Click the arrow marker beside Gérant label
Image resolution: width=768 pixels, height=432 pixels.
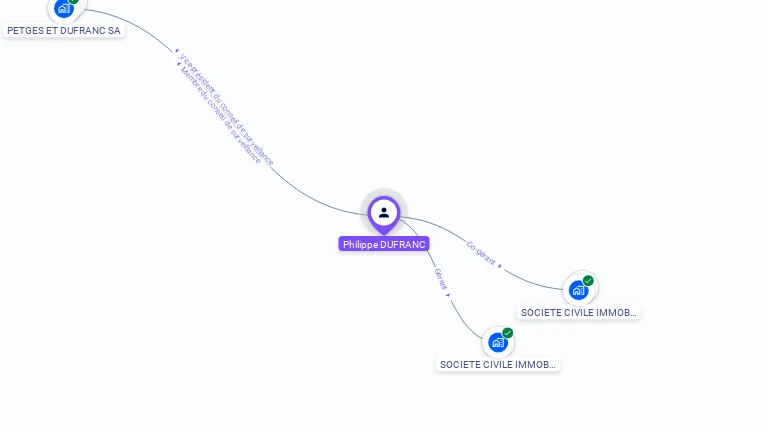tap(448, 295)
